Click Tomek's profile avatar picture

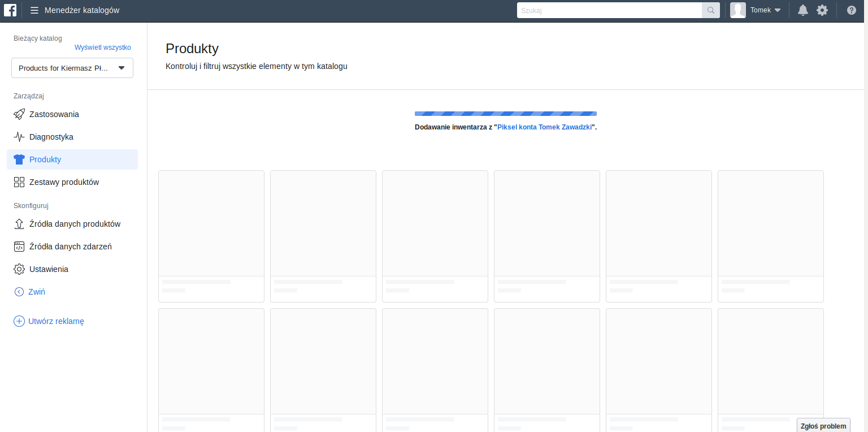click(738, 10)
